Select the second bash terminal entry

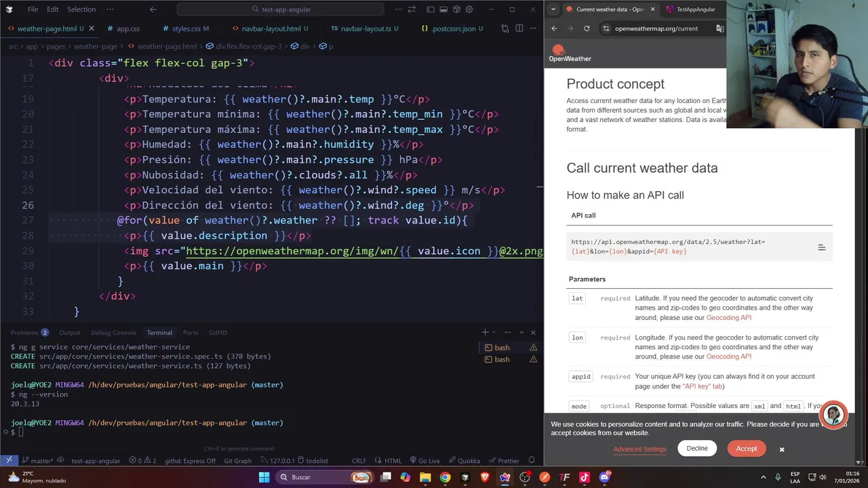[511, 359]
